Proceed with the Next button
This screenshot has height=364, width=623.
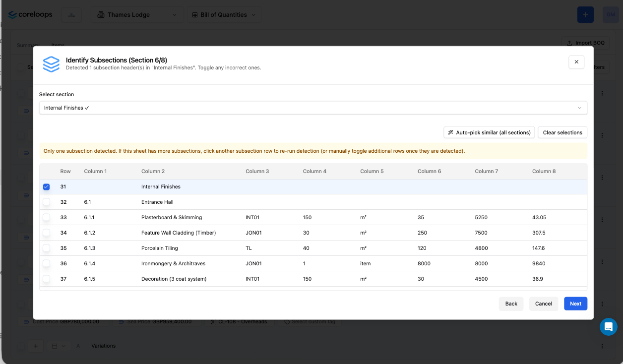coord(575,303)
